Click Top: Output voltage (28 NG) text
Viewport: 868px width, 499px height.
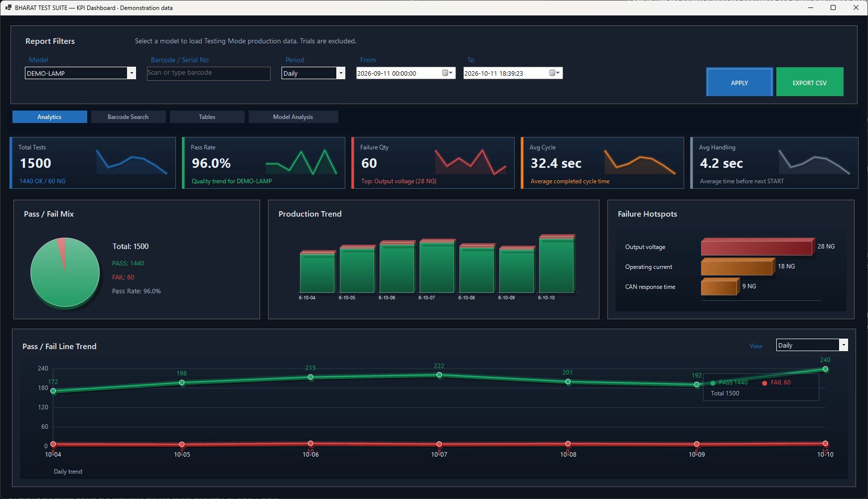click(399, 181)
